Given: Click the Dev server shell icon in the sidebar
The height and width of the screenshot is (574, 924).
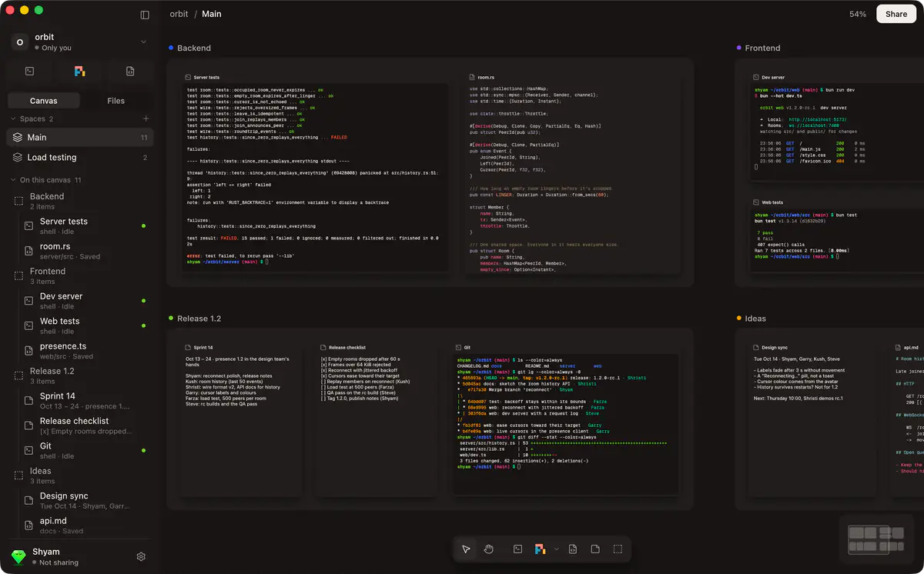Looking at the screenshot, I should tap(28, 301).
